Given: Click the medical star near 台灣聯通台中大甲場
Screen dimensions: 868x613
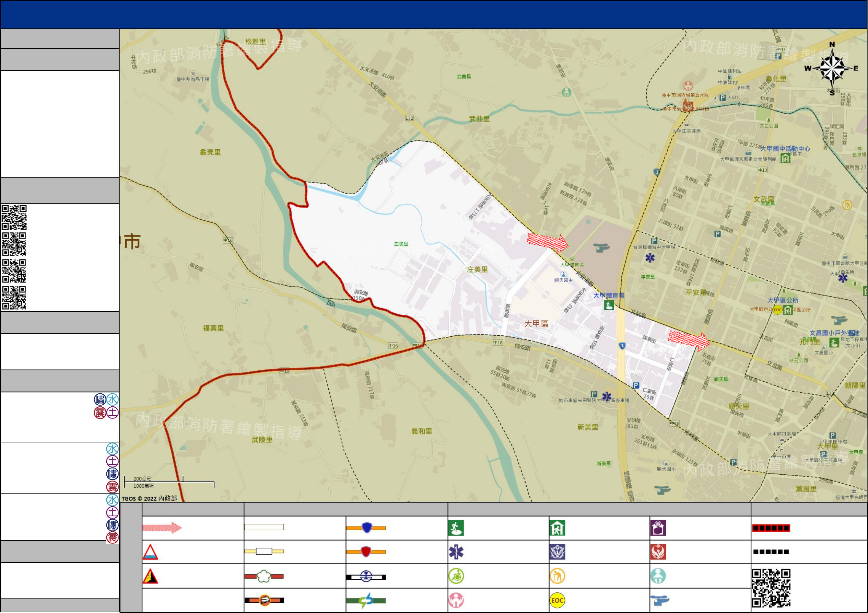Looking at the screenshot, I should (650, 258).
